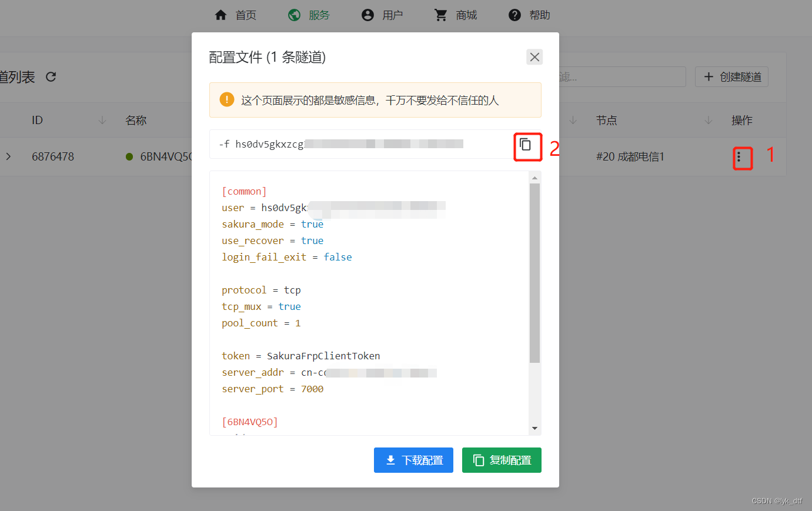Refresh the tunnel list with the reload icon
Viewport: 812px width, 511px height.
click(x=51, y=76)
